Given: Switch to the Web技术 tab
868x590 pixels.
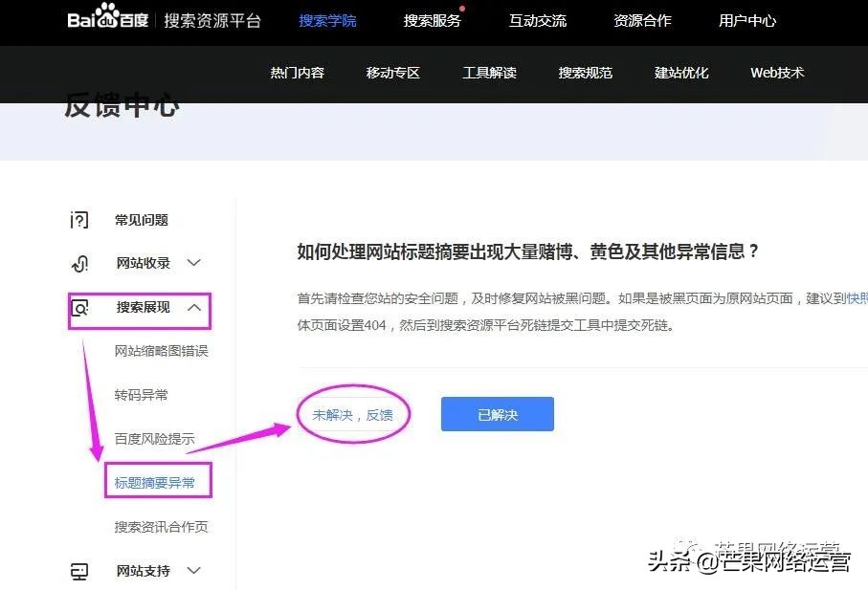Looking at the screenshot, I should pos(776,73).
